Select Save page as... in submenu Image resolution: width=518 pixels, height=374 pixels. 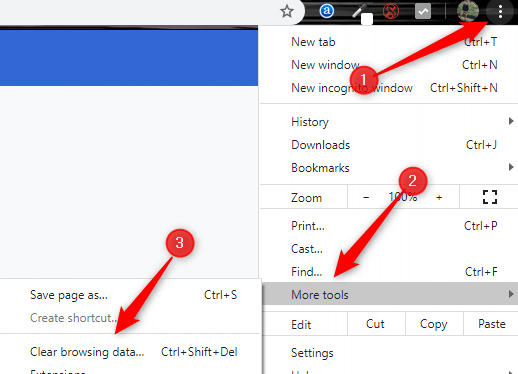(131, 295)
